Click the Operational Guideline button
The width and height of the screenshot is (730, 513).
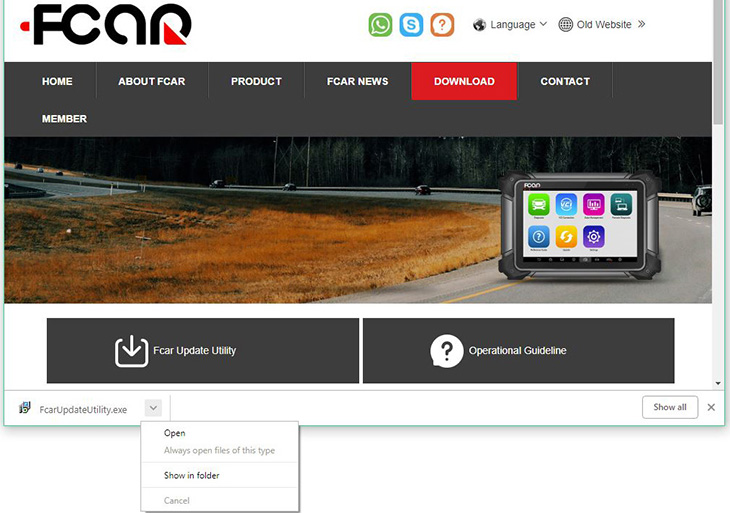[519, 351]
